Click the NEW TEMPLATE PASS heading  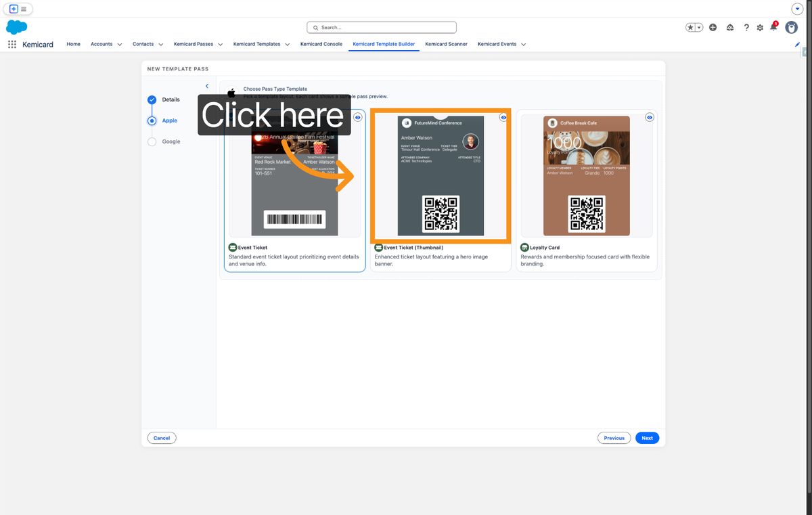click(x=178, y=69)
